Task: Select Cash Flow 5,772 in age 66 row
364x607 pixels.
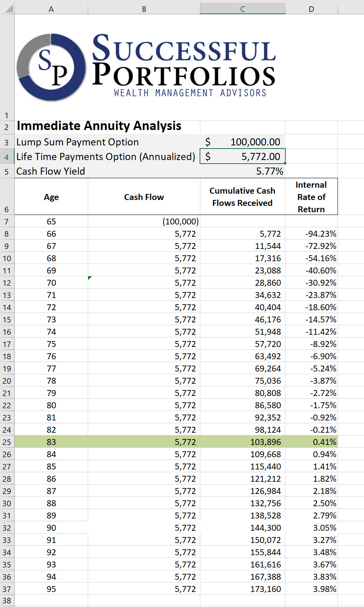Action: 144,234
